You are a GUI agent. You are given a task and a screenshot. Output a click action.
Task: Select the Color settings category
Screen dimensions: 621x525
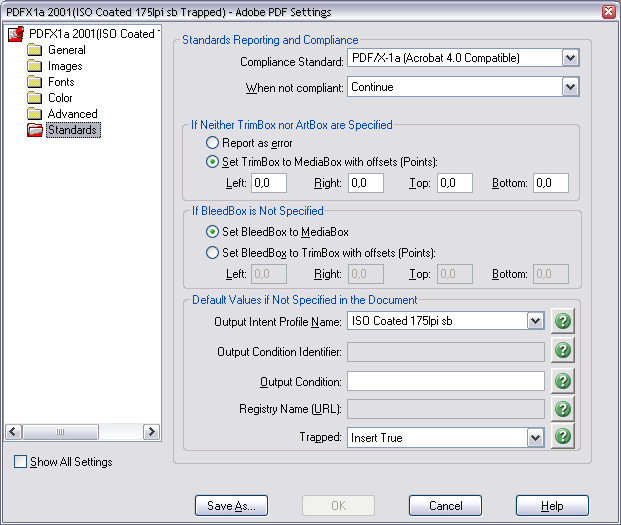click(60, 97)
